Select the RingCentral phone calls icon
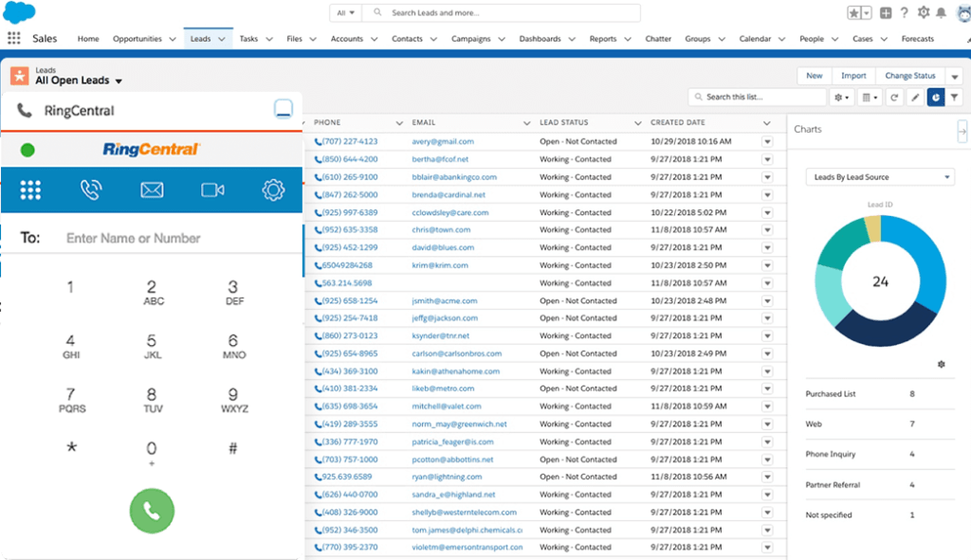Image resolution: width=971 pixels, height=560 pixels. (x=91, y=190)
